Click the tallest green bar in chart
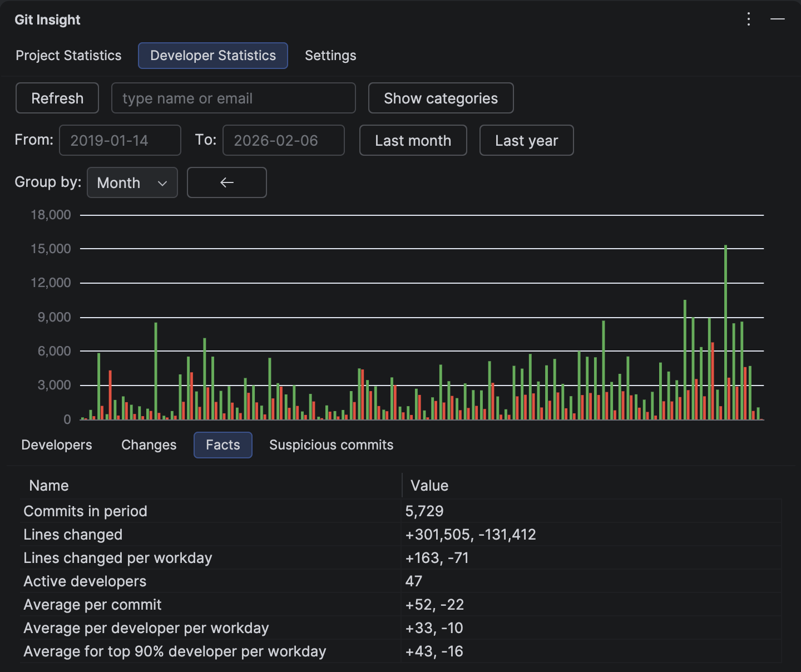 (725, 334)
